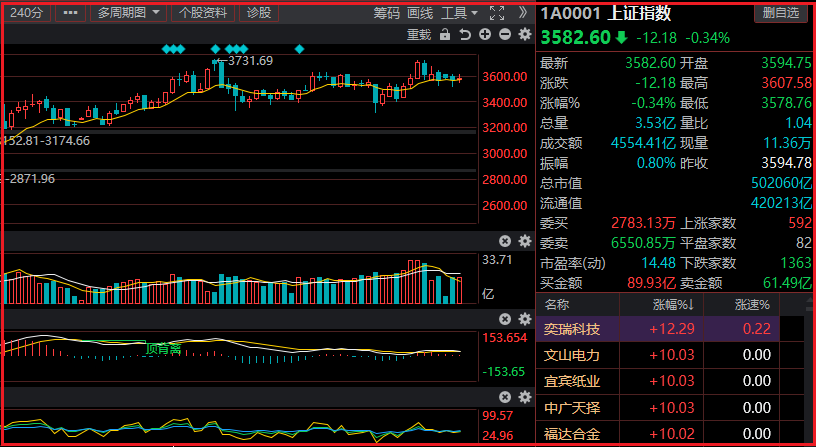Expand more options with the double chevron

[524, 13]
